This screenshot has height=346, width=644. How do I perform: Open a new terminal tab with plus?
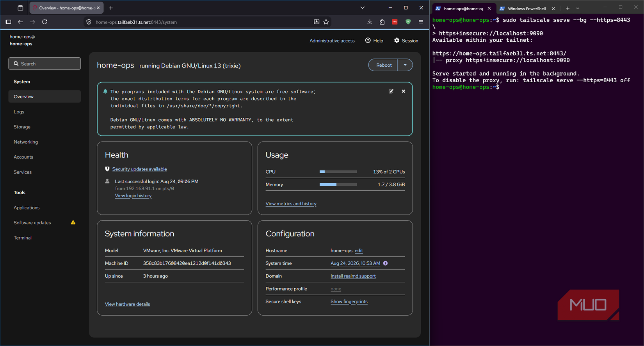[x=568, y=8]
